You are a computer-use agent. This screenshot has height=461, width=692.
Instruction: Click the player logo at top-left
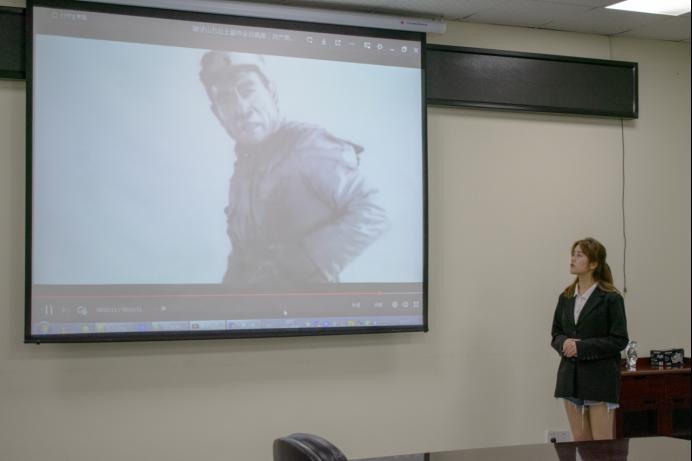[56, 17]
